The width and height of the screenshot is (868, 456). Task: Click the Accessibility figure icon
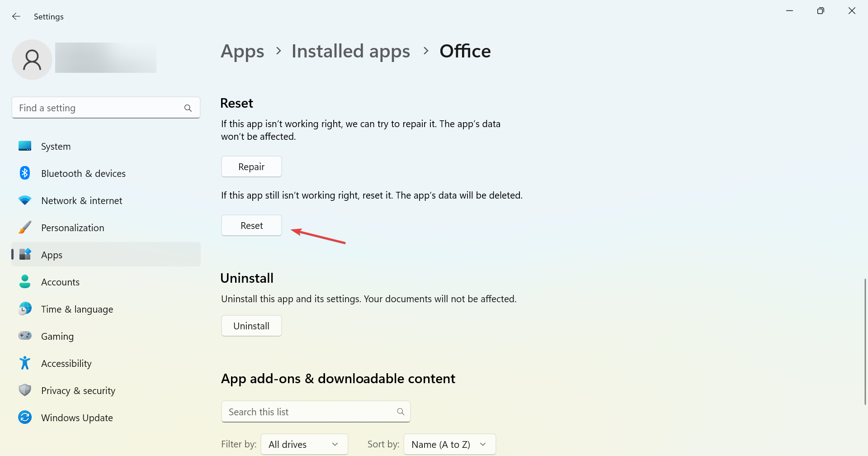(25, 363)
